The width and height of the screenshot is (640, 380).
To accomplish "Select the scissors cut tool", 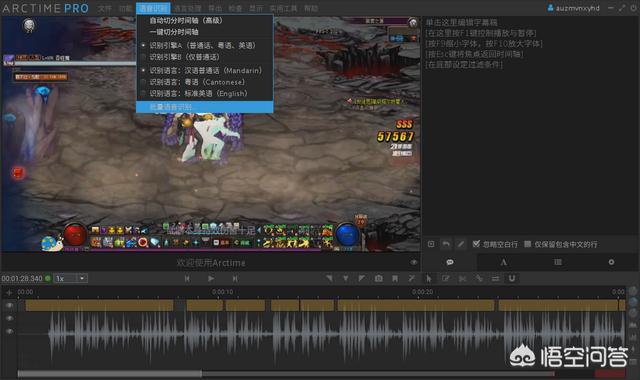I will pyautogui.click(x=462, y=278).
